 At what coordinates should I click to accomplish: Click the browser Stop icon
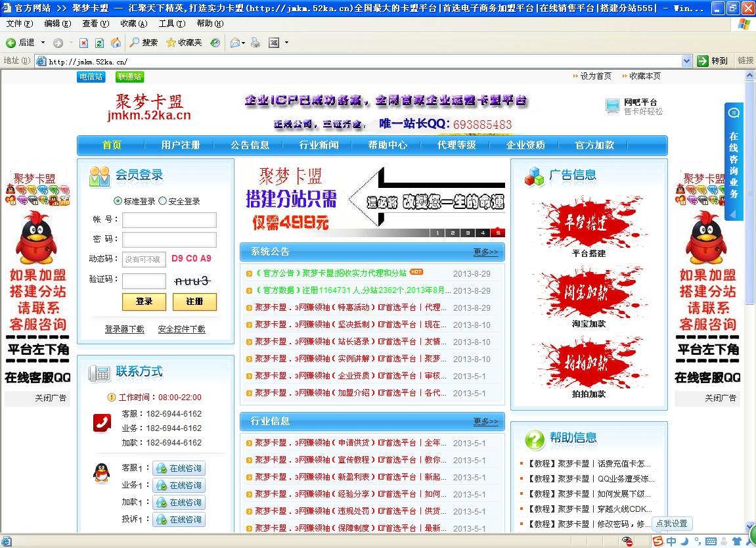tap(83, 43)
